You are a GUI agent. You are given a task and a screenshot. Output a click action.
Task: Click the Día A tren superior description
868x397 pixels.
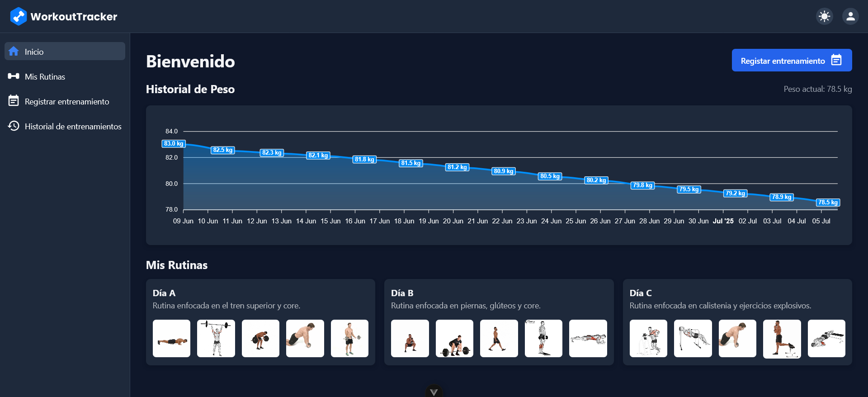(226, 306)
